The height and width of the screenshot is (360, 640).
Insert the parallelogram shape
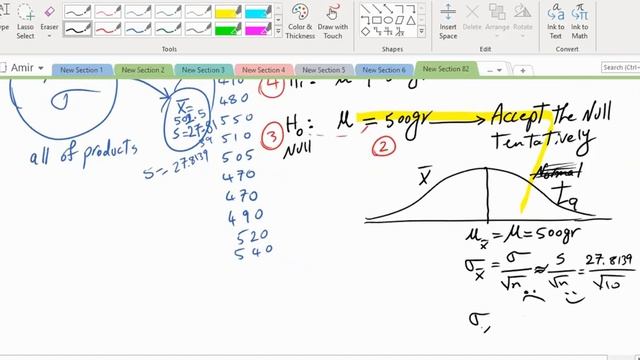click(x=400, y=20)
